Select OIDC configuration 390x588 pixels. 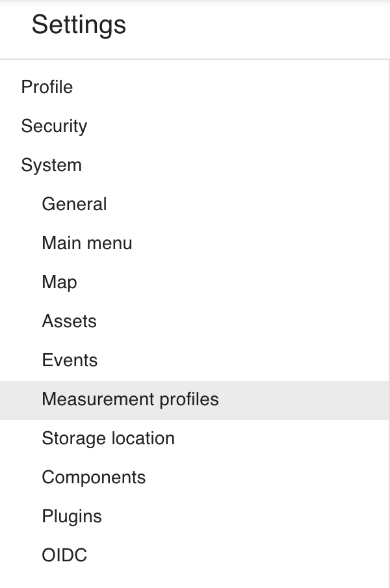[64, 555]
